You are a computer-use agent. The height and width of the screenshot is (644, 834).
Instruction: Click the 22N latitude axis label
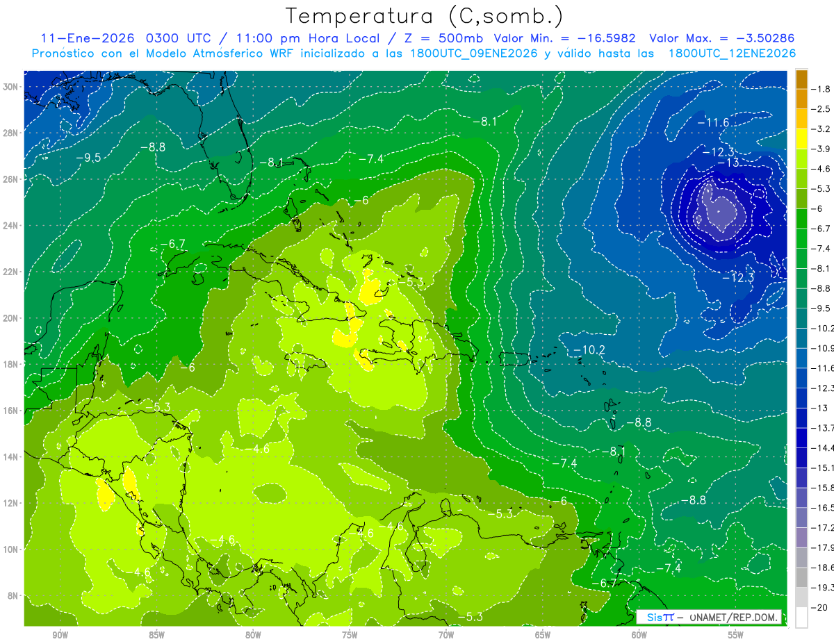[x=11, y=272]
